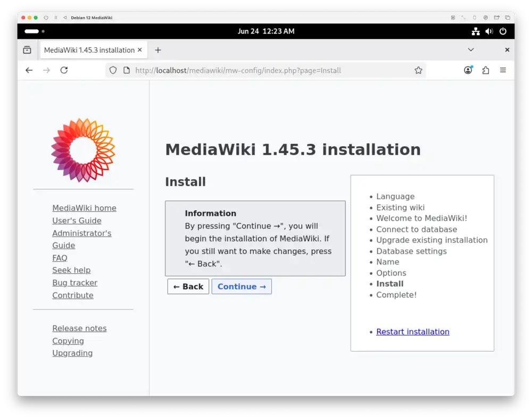The width and height of the screenshot is (532, 419).
Task: Open the clock showing Jun 24 12:23 AM
Action: [266, 31]
